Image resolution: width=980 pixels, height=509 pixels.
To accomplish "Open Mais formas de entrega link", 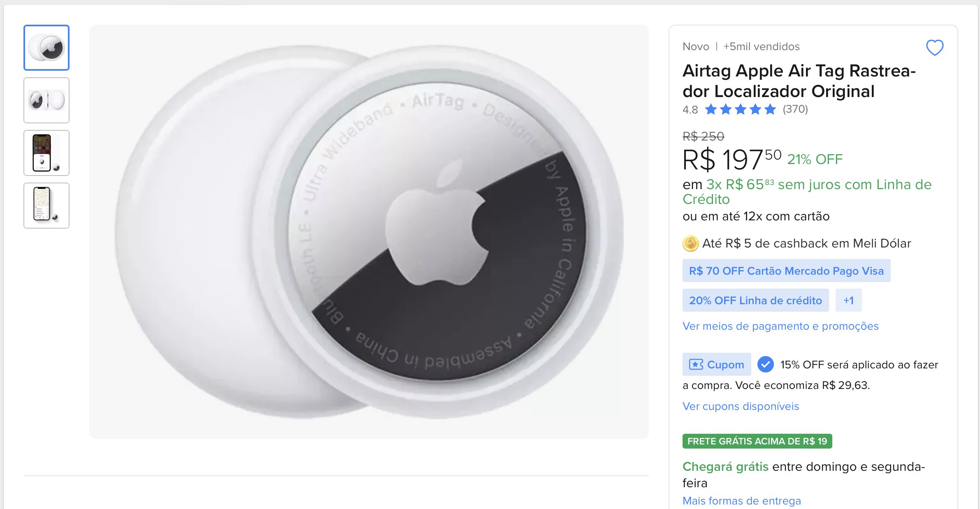I will pyautogui.click(x=742, y=501).
